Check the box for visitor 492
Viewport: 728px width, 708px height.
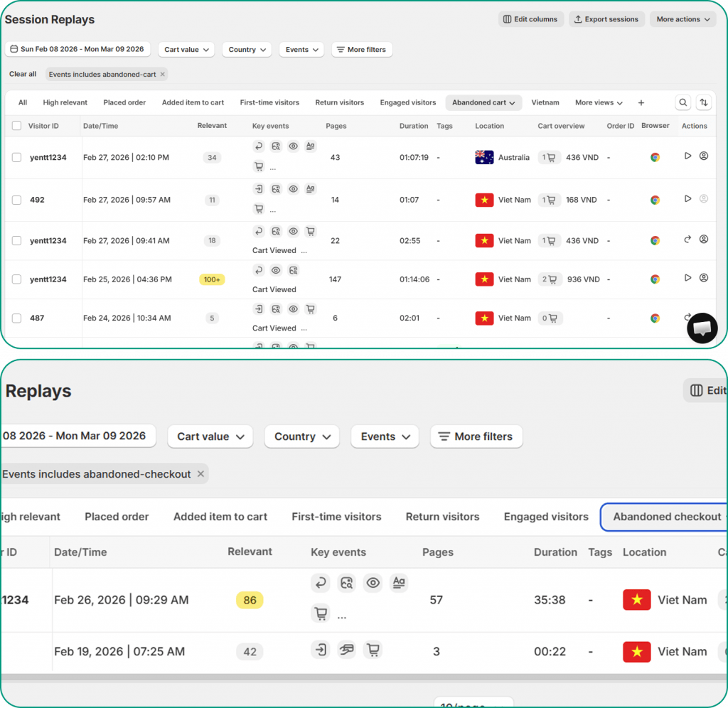[x=16, y=200]
